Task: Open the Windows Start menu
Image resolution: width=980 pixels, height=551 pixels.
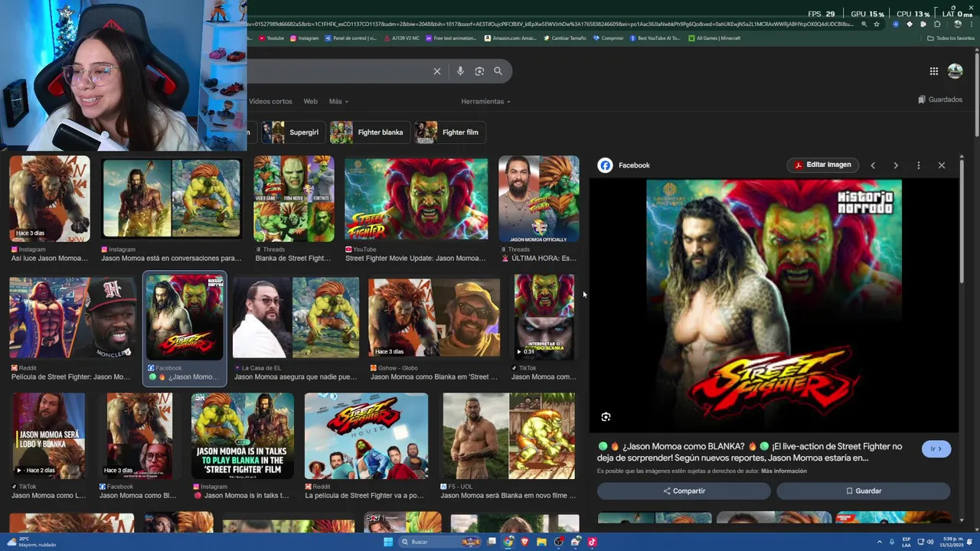Action: 388,542
